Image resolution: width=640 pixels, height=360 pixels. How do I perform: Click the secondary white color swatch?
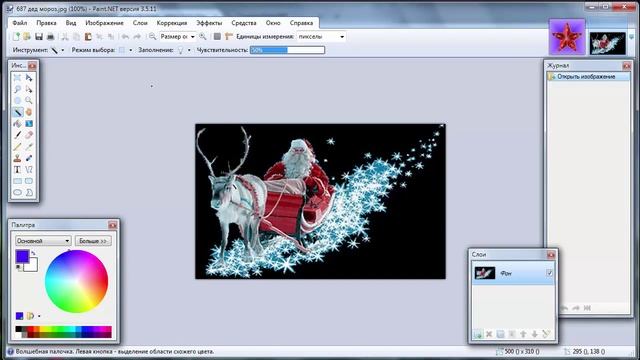point(33,266)
